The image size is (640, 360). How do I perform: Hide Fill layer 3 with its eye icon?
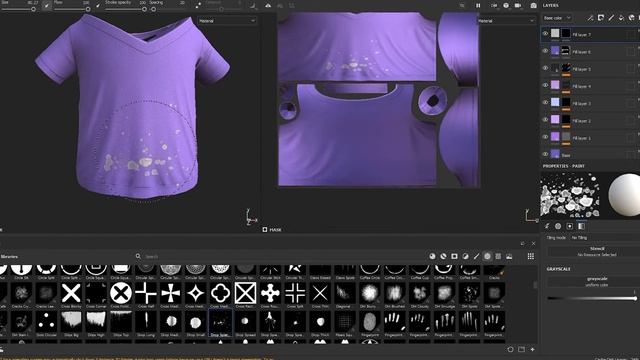click(545, 102)
